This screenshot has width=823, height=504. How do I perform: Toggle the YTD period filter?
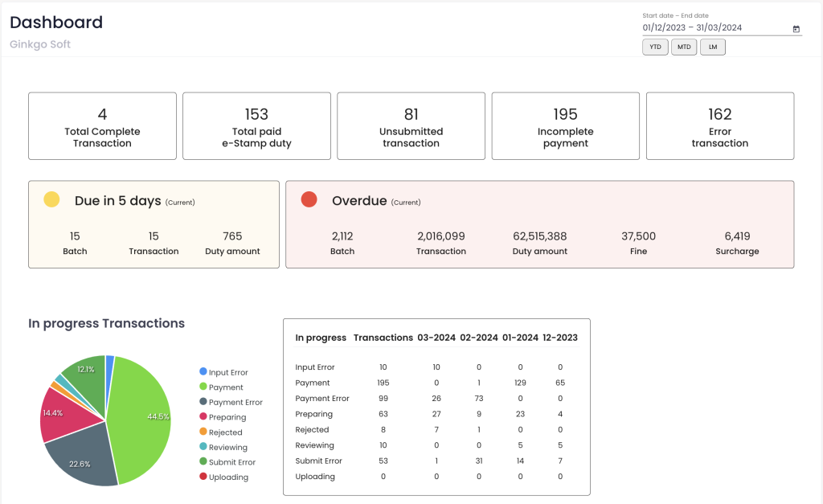click(x=654, y=47)
